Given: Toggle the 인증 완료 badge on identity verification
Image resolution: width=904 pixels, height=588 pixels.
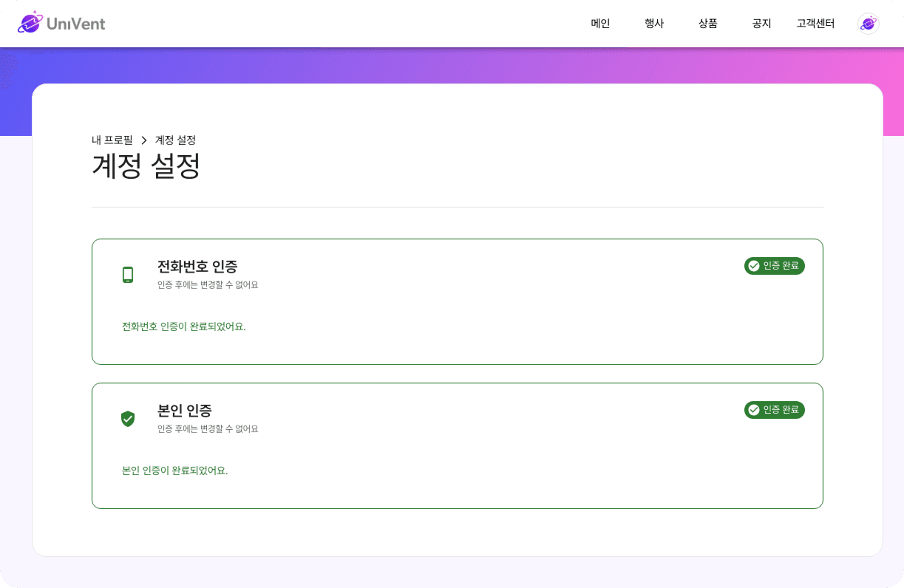Looking at the screenshot, I should click(x=774, y=409).
